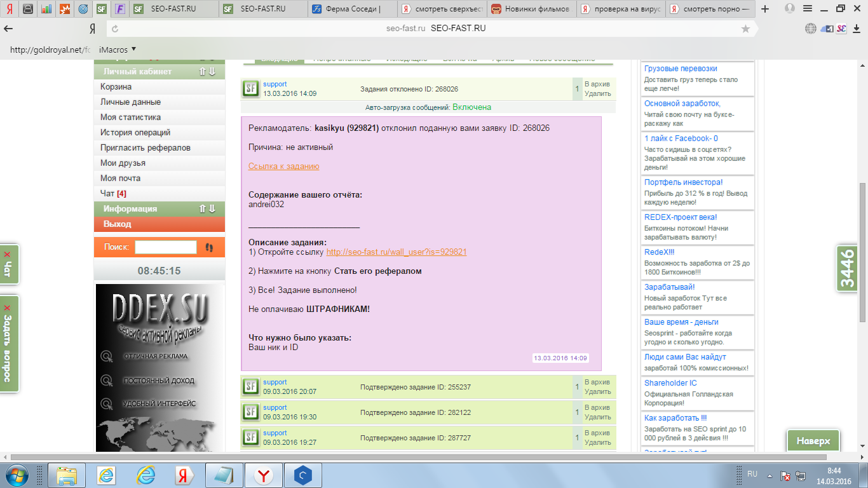
Task: Go back with the browser arrow
Action: [x=8, y=29]
